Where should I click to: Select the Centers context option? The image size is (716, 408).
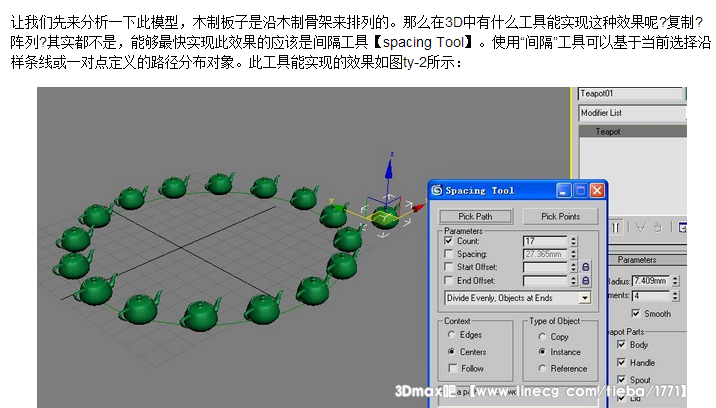pyautogui.click(x=452, y=352)
